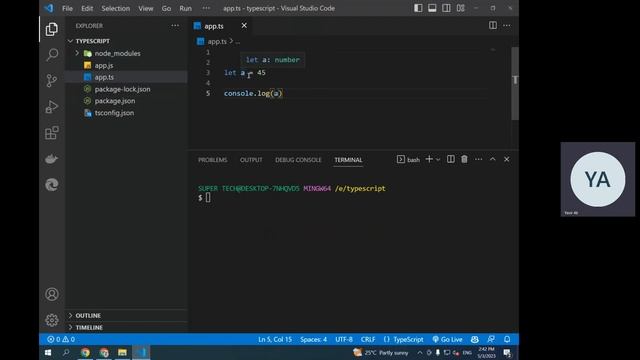Image resolution: width=640 pixels, height=360 pixels.
Task: Click the app.ts breadcrumb item
Action: point(217,41)
